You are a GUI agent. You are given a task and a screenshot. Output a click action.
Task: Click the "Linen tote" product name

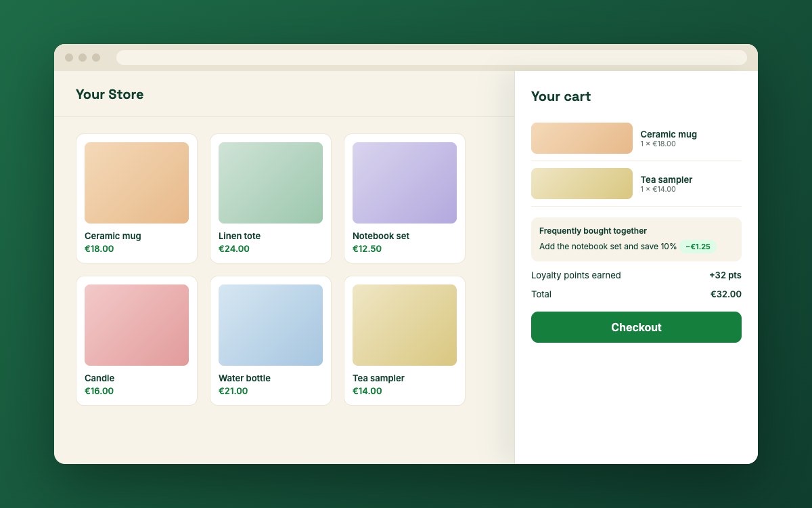click(x=240, y=236)
